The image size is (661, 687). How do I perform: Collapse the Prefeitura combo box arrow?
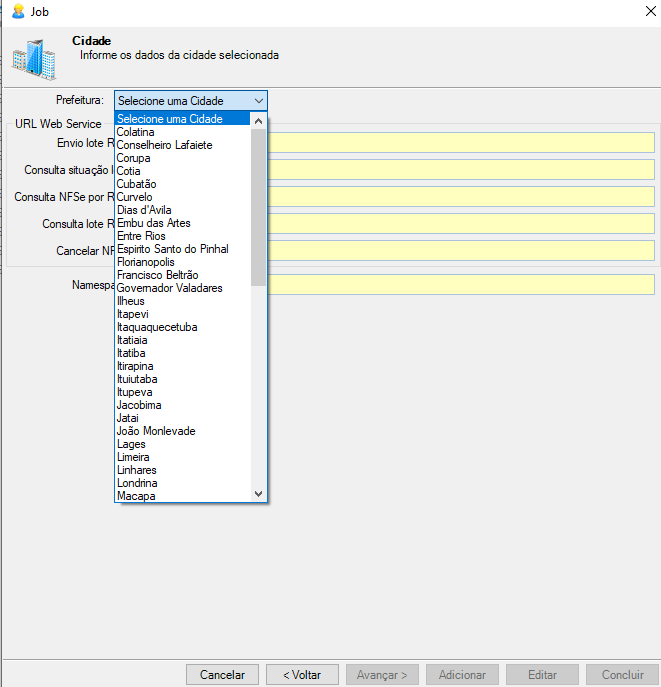coord(258,101)
